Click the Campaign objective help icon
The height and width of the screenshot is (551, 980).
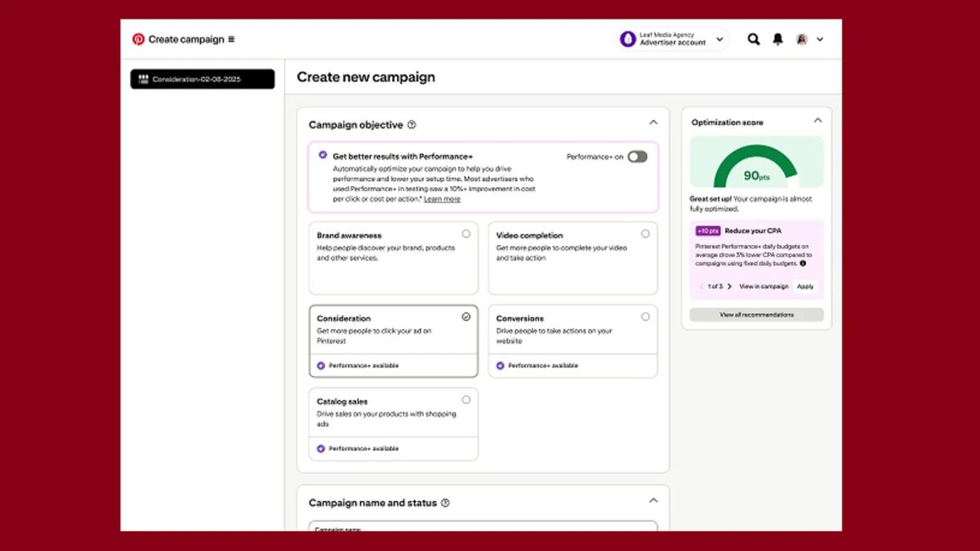tap(412, 125)
